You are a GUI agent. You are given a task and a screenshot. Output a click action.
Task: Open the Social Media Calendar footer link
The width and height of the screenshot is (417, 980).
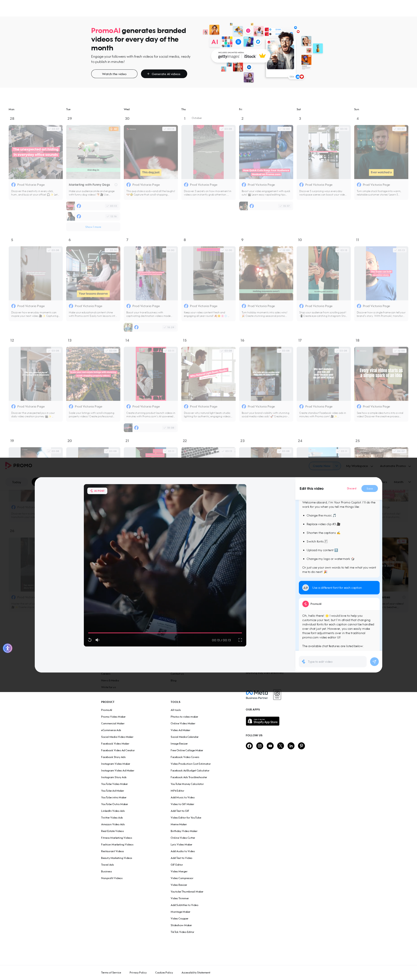click(x=184, y=737)
